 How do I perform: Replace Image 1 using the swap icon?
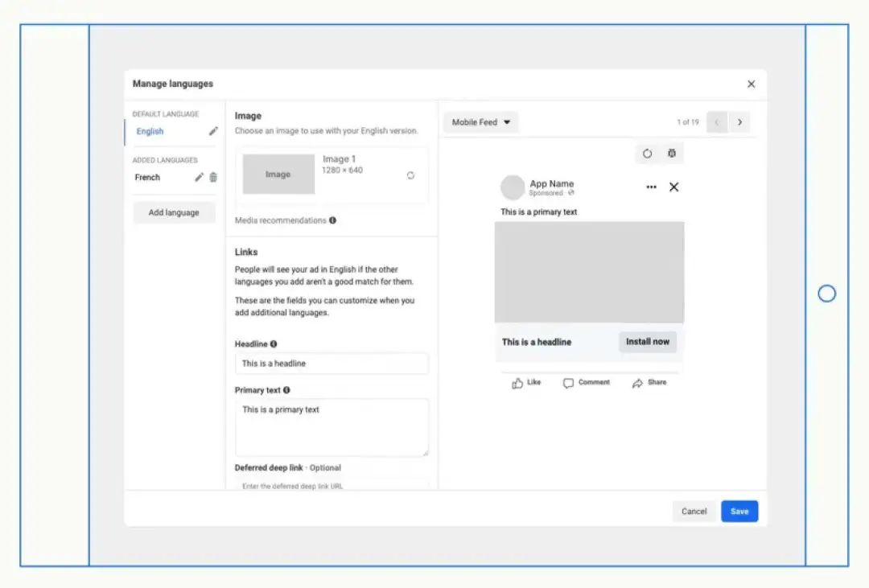[x=410, y=175]
